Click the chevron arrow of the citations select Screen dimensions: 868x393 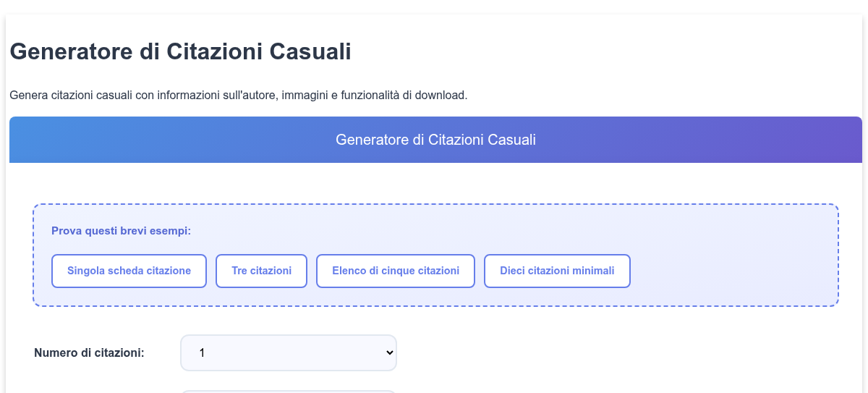[x=389, y=352]
